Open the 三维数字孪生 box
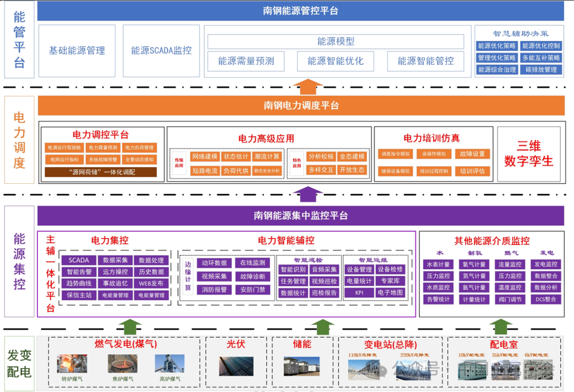 pos(529,154)
